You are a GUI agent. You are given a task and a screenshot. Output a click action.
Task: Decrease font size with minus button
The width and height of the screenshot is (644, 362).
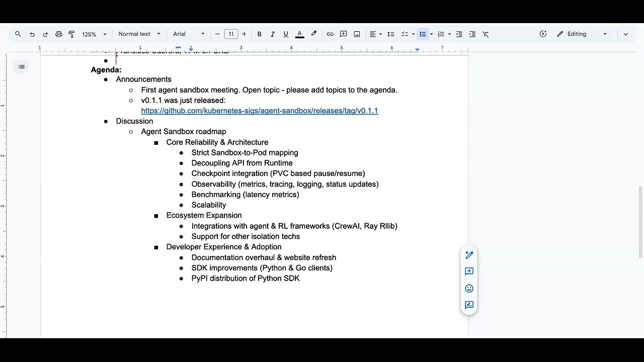(217, 34)
